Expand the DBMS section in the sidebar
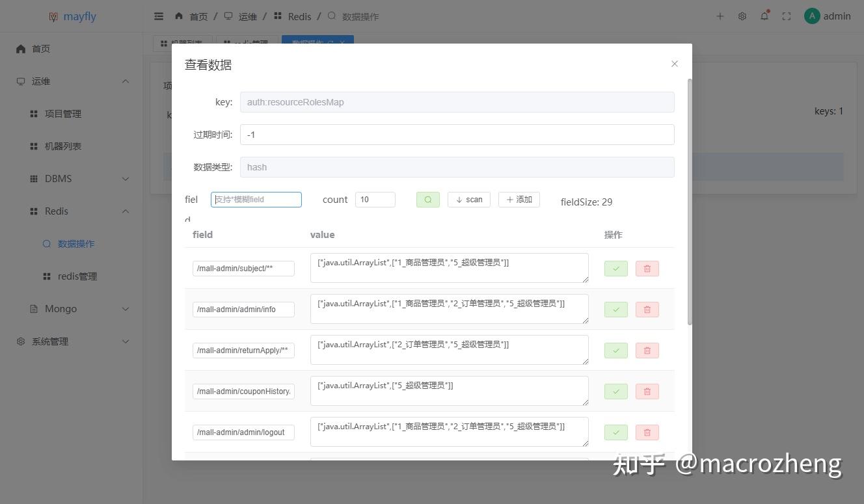Viewport: 864px width, 504px height. pos(57,178)
